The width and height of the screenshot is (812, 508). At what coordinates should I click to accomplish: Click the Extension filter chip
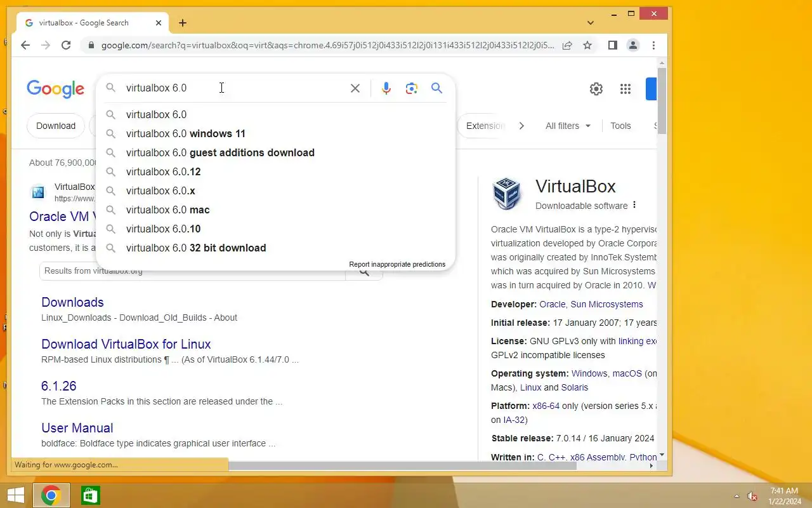point(482,126)
